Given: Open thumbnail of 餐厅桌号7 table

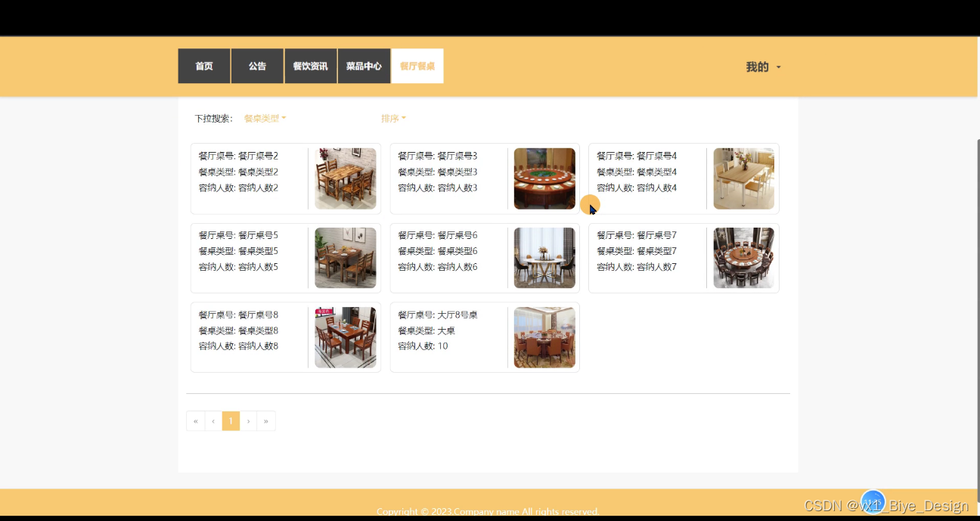Looking at the screenshot, I should tap(744, 258).
